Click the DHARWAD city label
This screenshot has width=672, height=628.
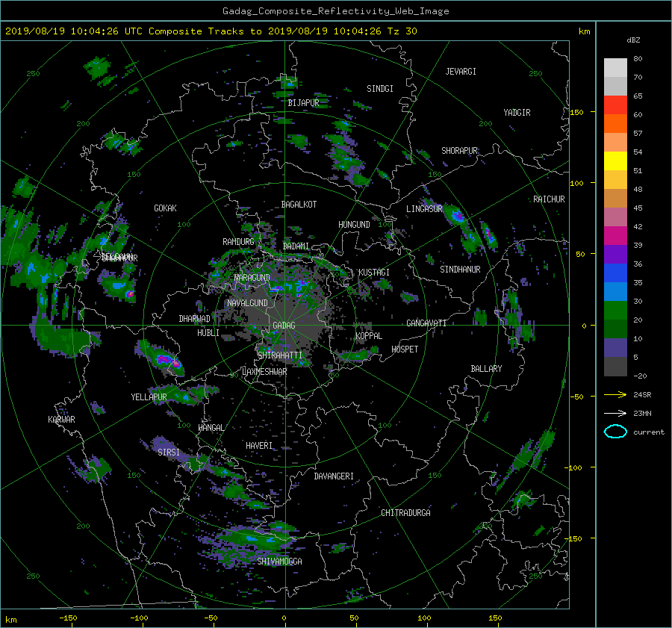click(195, 319)
